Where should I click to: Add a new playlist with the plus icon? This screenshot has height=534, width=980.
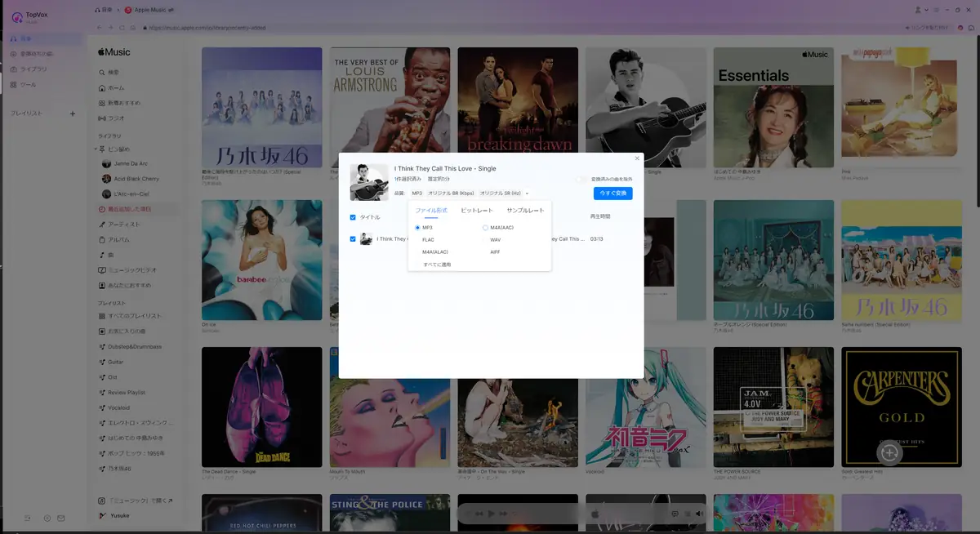pos(73,113)
